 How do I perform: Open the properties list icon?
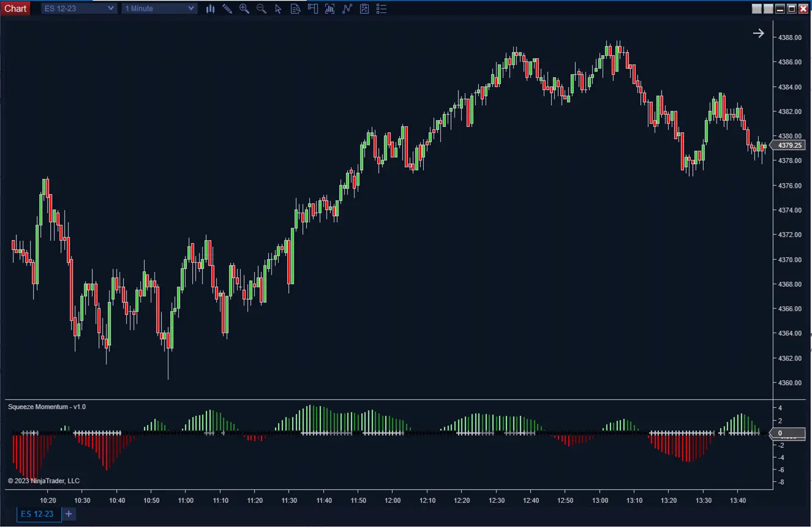[382, 9]
